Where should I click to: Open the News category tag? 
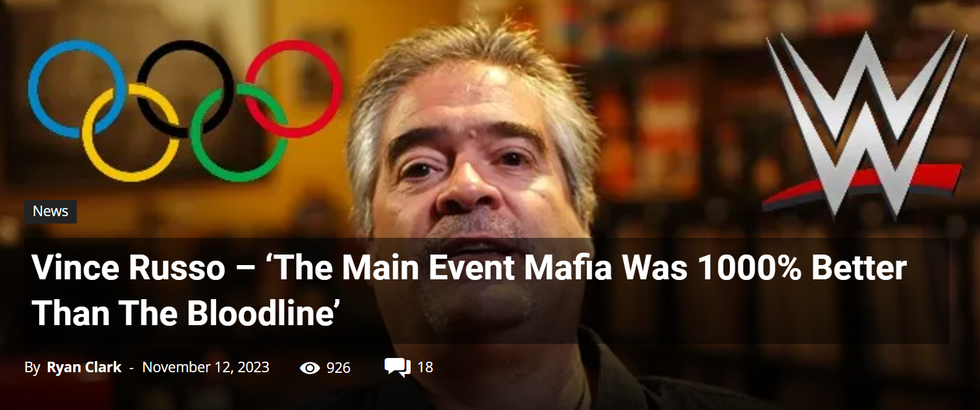[51, 211]
